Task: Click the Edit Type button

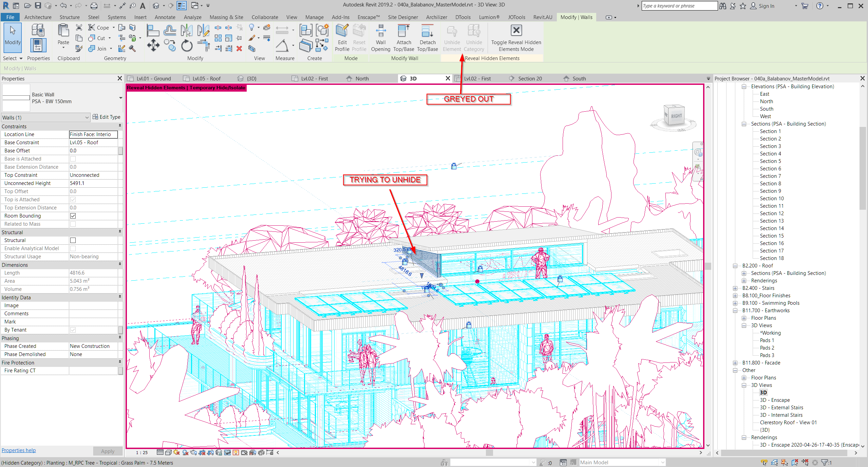Action: pos(106,117)
